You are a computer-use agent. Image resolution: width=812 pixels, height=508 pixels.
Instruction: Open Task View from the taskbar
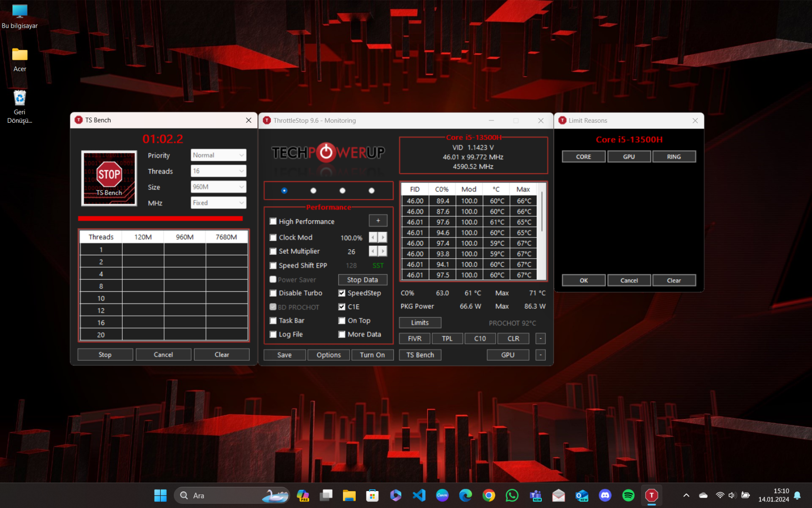click(x=326, y=495)
